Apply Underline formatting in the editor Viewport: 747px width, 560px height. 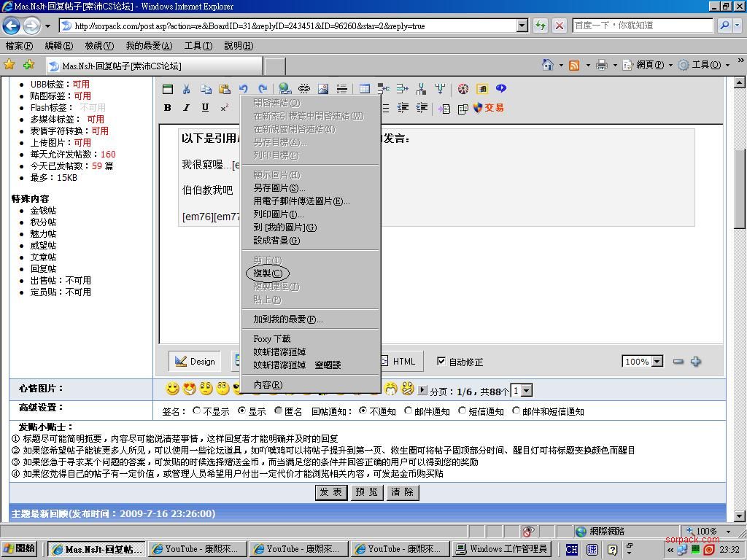point(205,108)
